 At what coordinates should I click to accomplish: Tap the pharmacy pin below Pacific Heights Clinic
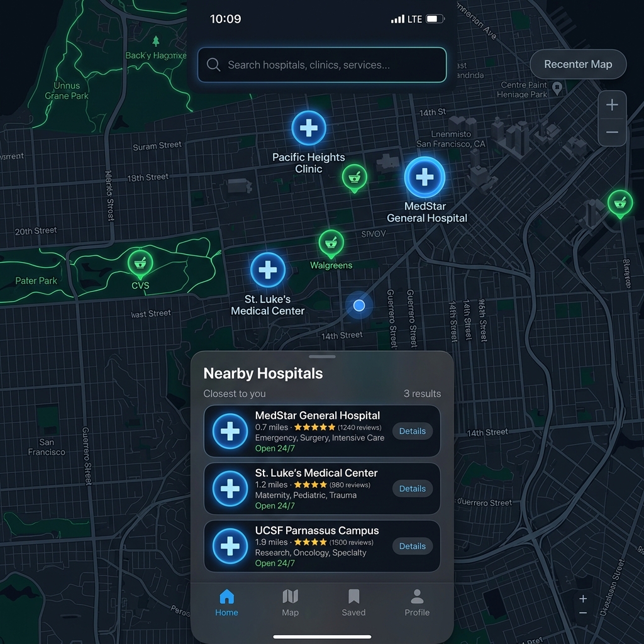click(355, 178)
